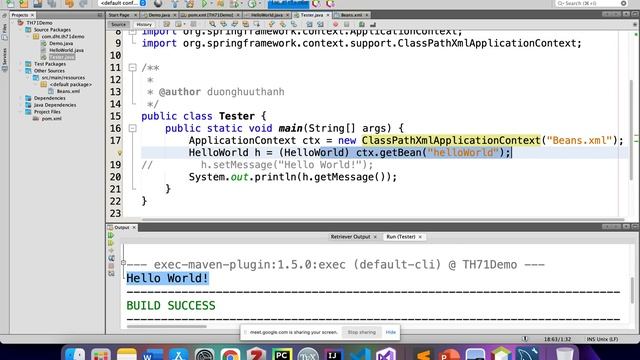This screenshot has width=640, height=360.
Task: Expand the Dependencies node
Action: click(x=21, y=98)
